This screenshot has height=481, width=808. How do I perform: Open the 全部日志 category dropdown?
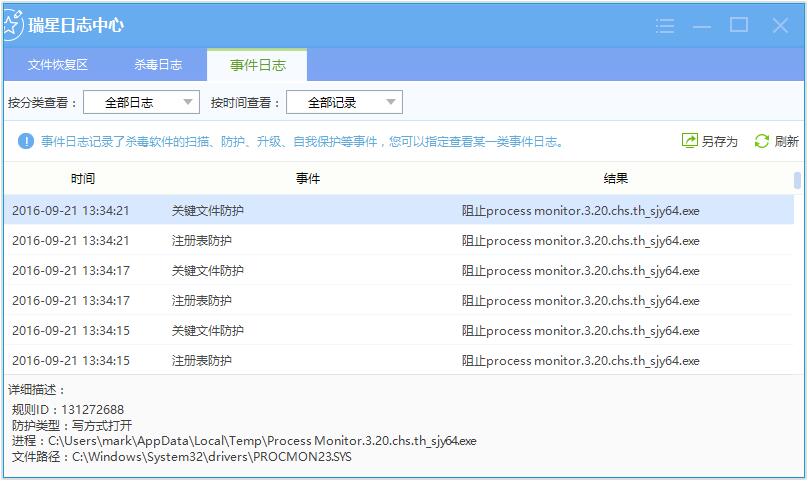point(142,102)
